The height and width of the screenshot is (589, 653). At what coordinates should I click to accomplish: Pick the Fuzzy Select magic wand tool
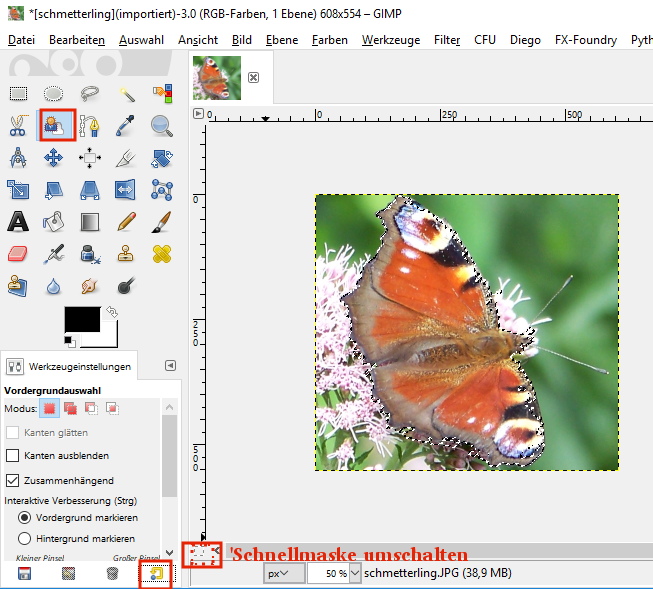126,93
